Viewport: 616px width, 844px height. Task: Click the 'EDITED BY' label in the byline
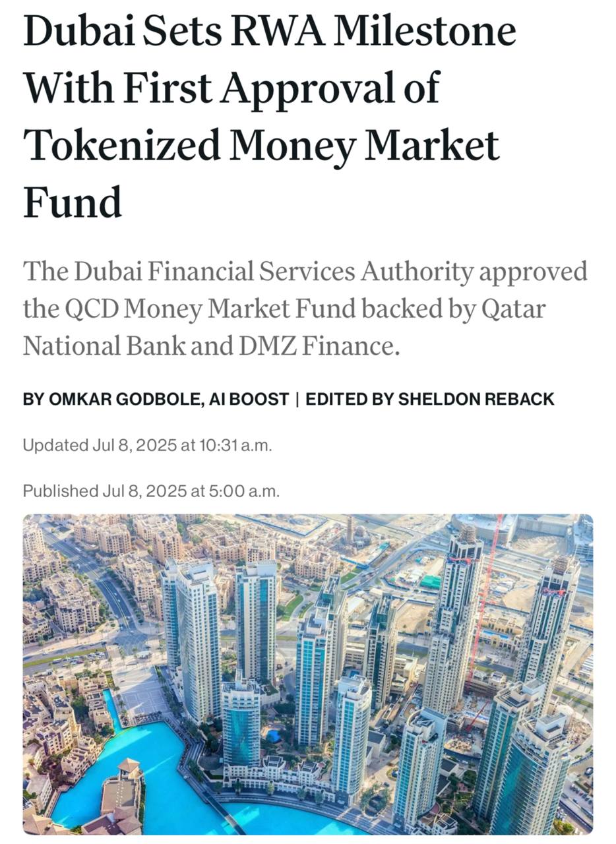[348, 399]
